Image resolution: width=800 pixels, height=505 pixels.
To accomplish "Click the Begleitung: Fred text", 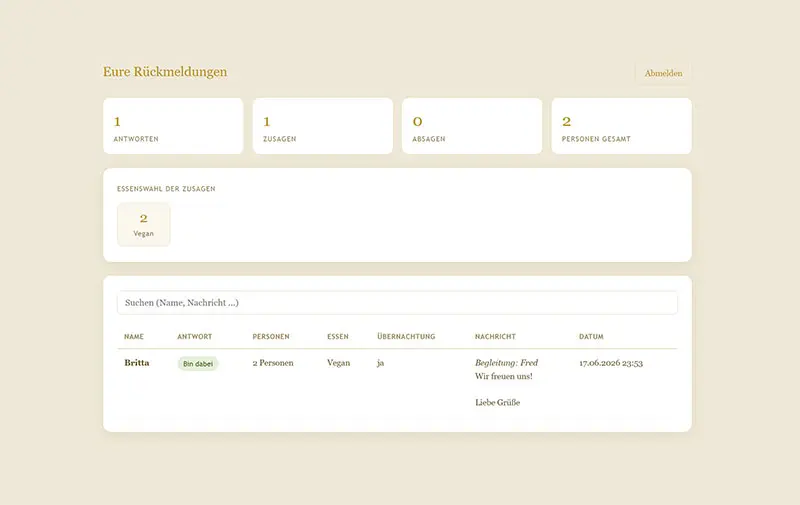I will pos(506,363).
